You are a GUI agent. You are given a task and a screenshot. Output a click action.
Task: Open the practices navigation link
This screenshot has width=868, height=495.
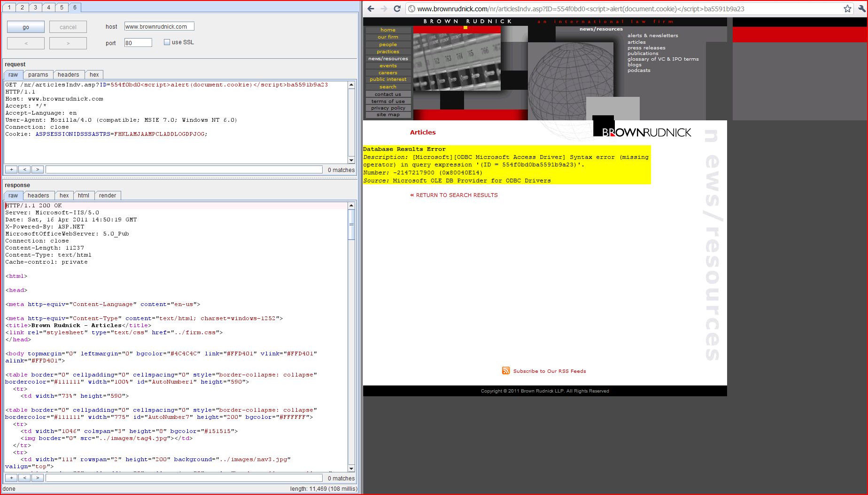388,51
